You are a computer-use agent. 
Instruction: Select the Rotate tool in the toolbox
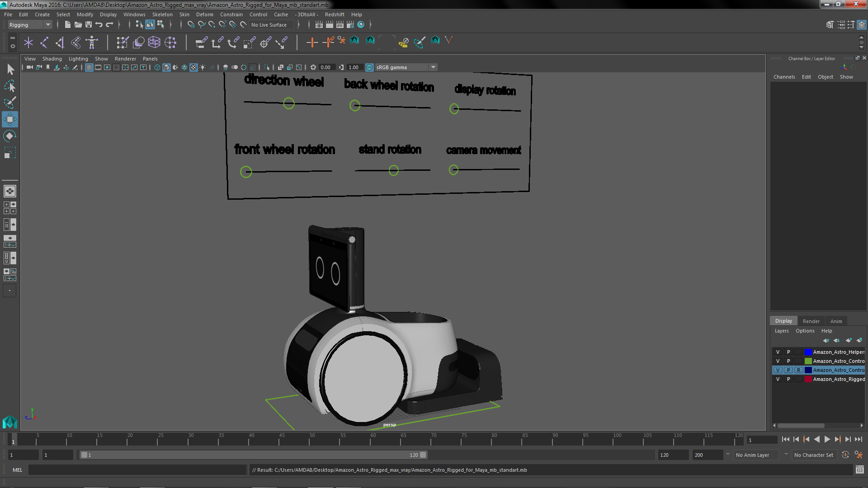tap(10, 136)
